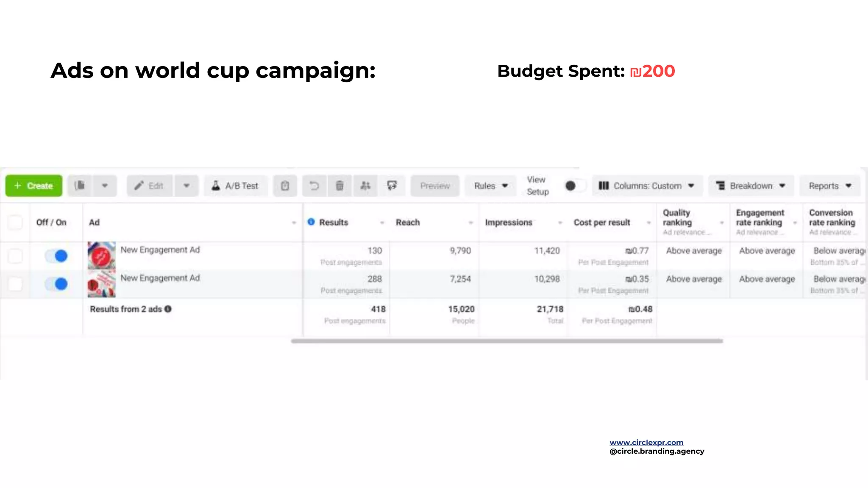Screen dimensions: 868x488
Task: Turn off the second New Engagement Ad
Action: pyautogui.click(x=57, y=284)
